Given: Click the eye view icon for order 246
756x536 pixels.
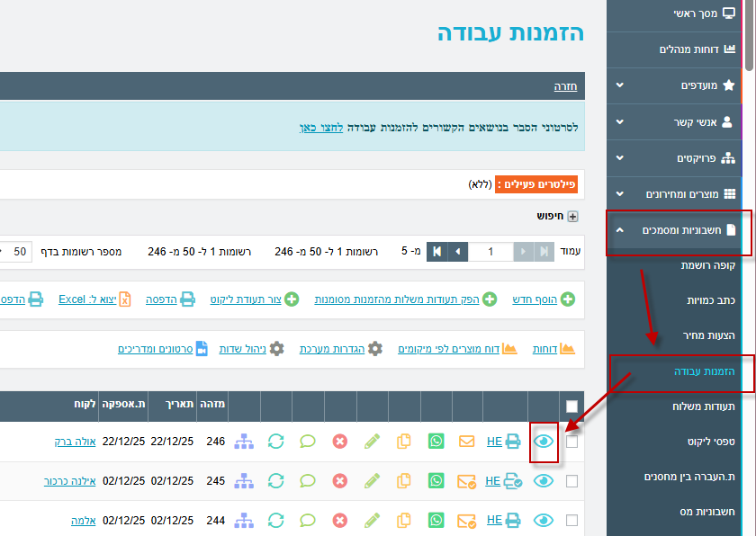Looking at the screenshot, I should (x=544, y=442).
